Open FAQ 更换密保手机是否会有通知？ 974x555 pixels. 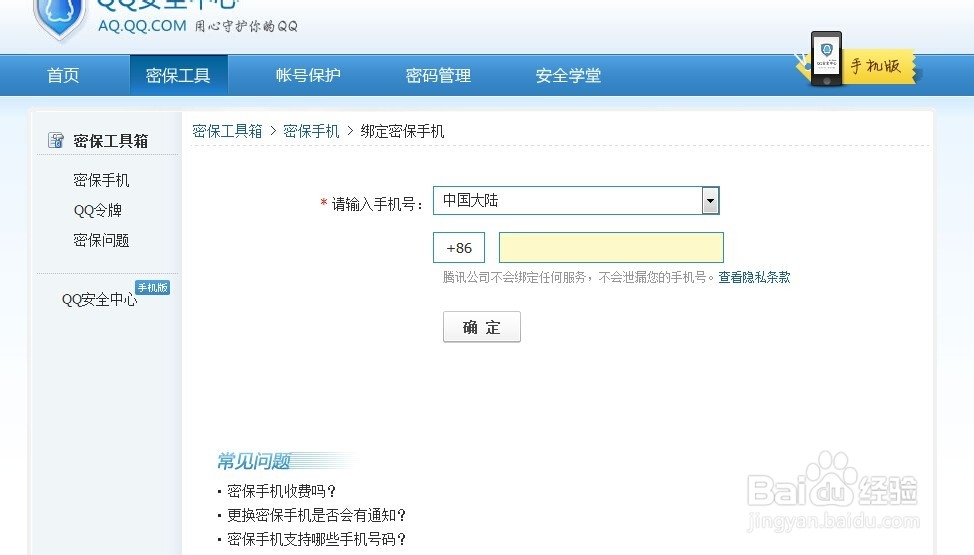click(x=316, y=515)
